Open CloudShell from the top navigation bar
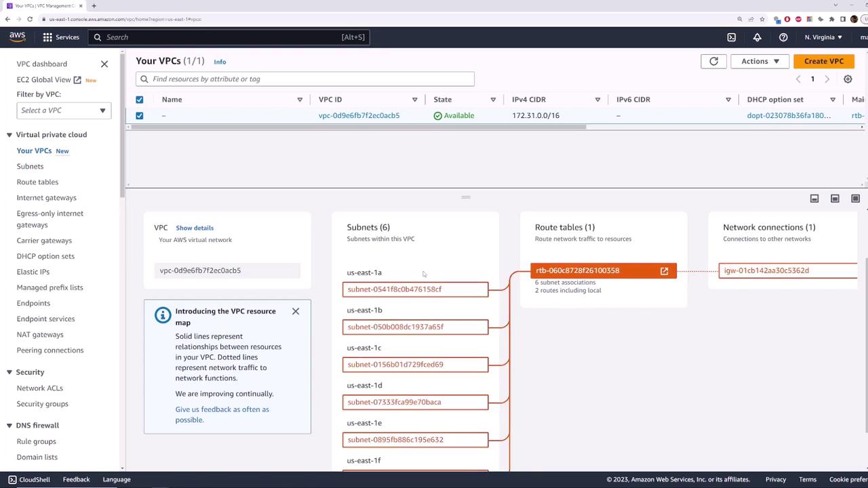Screen dimensions: 868x488 [732, 37]
